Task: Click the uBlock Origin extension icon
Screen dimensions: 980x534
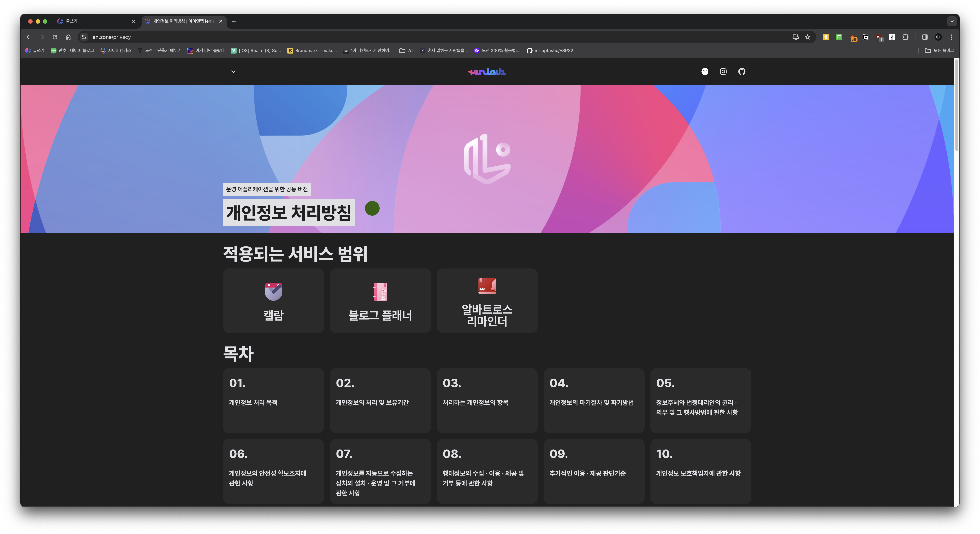Action: [879, 37]
